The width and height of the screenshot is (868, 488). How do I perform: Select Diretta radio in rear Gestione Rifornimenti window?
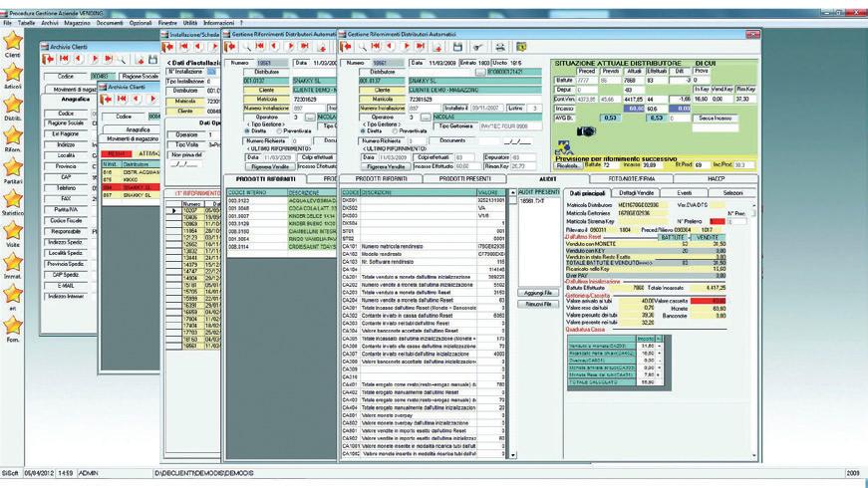point(247,131)
